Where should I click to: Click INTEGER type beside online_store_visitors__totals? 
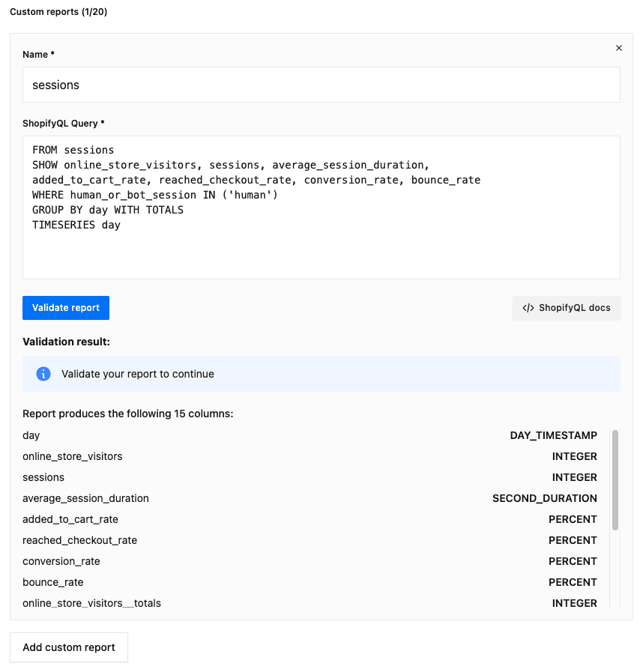click(x=574, y=603)
